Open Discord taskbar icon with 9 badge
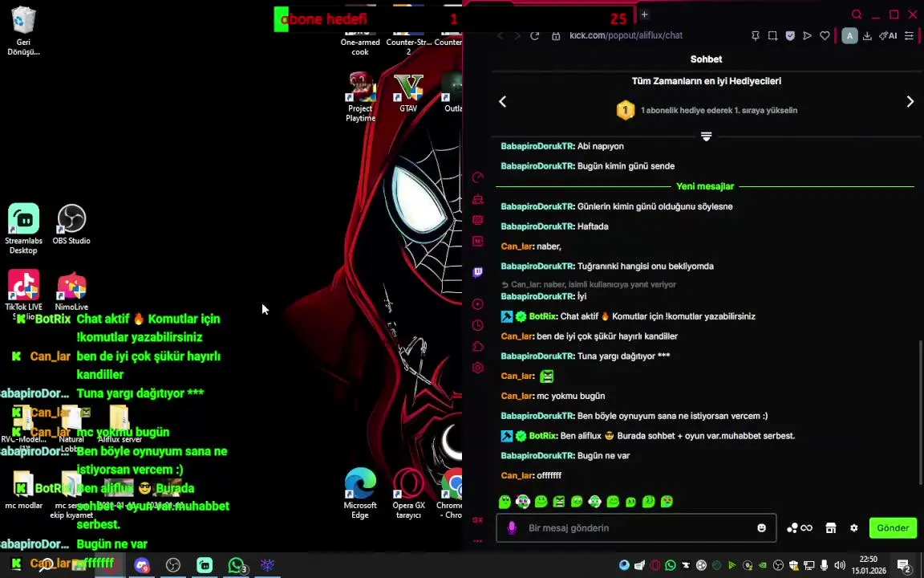This screenshot has height=578, width=924. pos(141,565)
